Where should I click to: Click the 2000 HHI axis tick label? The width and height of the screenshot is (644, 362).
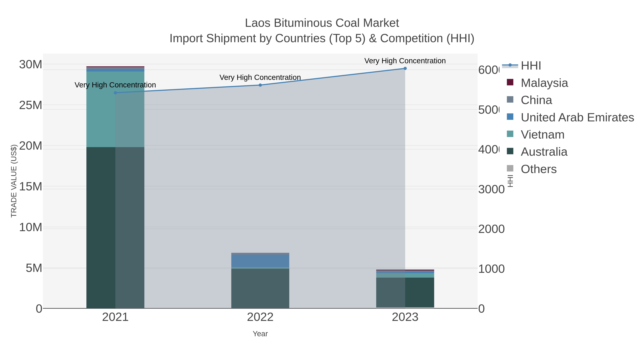click(492, 229)
